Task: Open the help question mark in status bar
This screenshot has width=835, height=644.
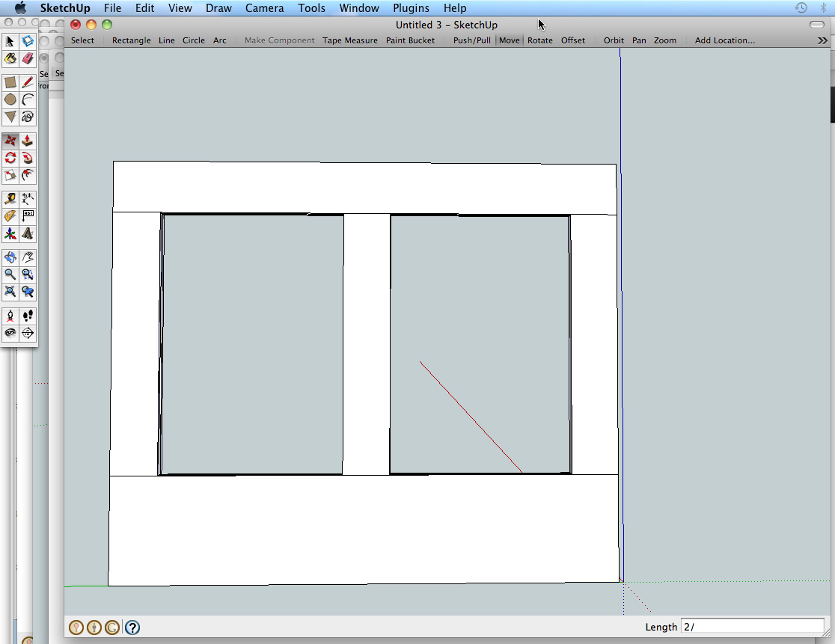Action: pyautogui.click(x=132, y=628)
